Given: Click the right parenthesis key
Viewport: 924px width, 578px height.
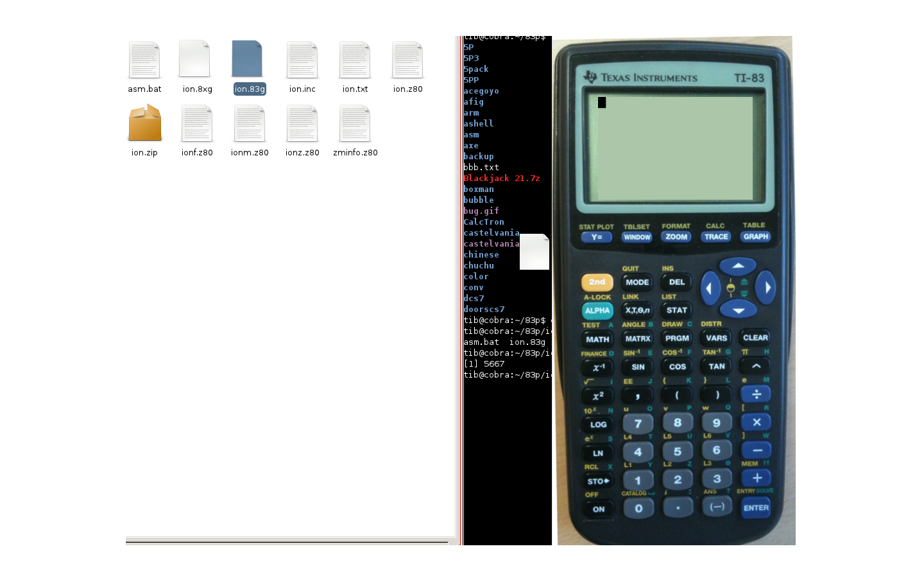Looking at the screenshot, I should click(717, 394).
